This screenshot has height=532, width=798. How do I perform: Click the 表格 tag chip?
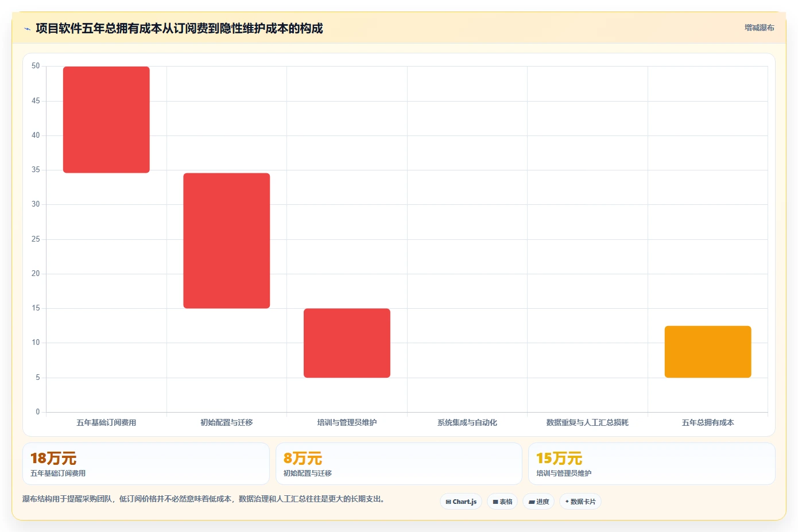click(x=502, y=502)
